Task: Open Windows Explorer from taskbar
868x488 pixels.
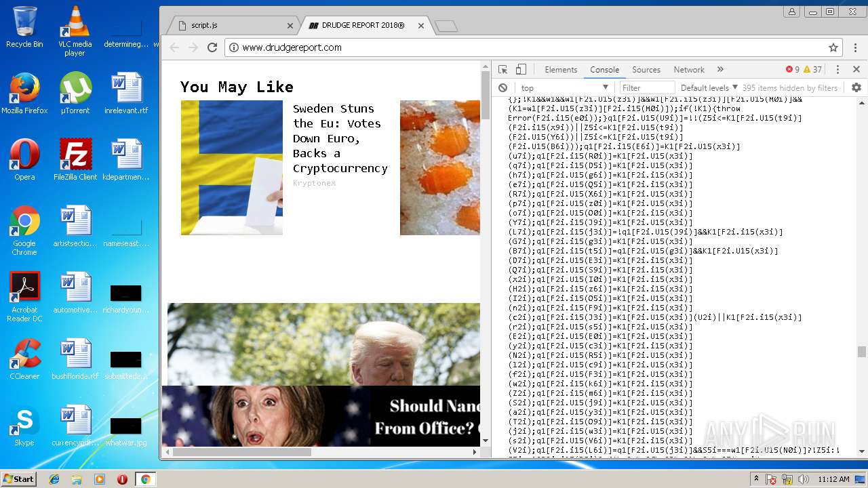Action: (77, 479)
